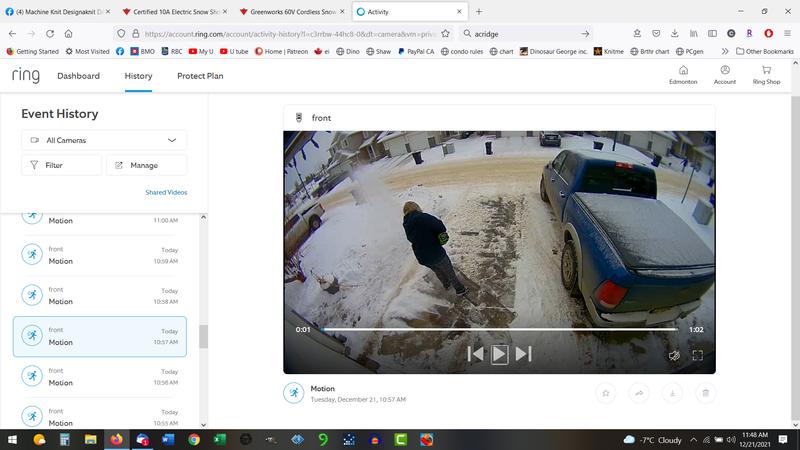Open the PayPal CA bookmark
This screenshot has height=450, width=800.
[x=416, y=52]
